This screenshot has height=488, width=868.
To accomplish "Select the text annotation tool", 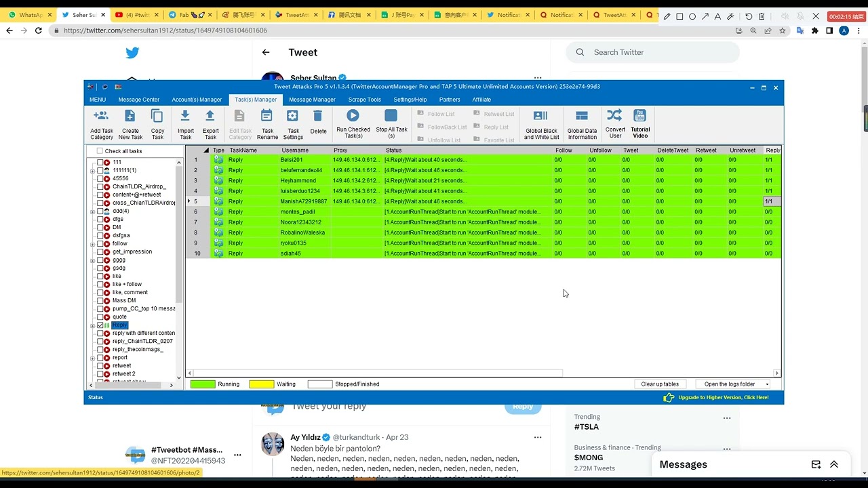I will point(718,16).
